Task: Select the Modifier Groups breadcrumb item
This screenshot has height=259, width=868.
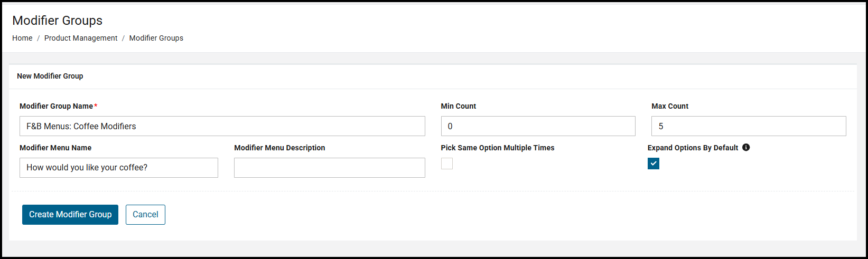Action: [x=156, y=38]
